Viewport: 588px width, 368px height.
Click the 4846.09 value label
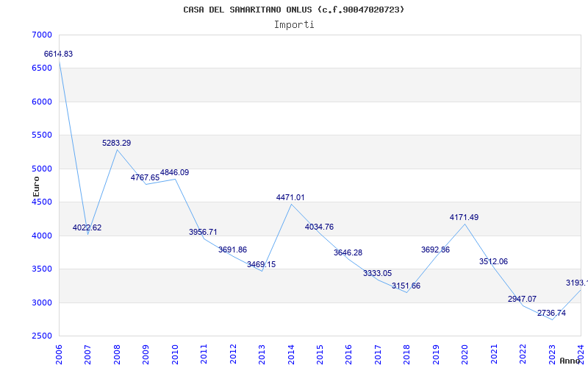click(x=175, y=173)
